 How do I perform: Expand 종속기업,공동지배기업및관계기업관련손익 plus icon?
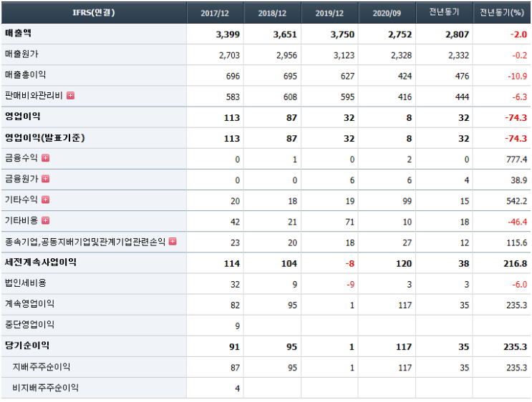(x=173, y=241)
